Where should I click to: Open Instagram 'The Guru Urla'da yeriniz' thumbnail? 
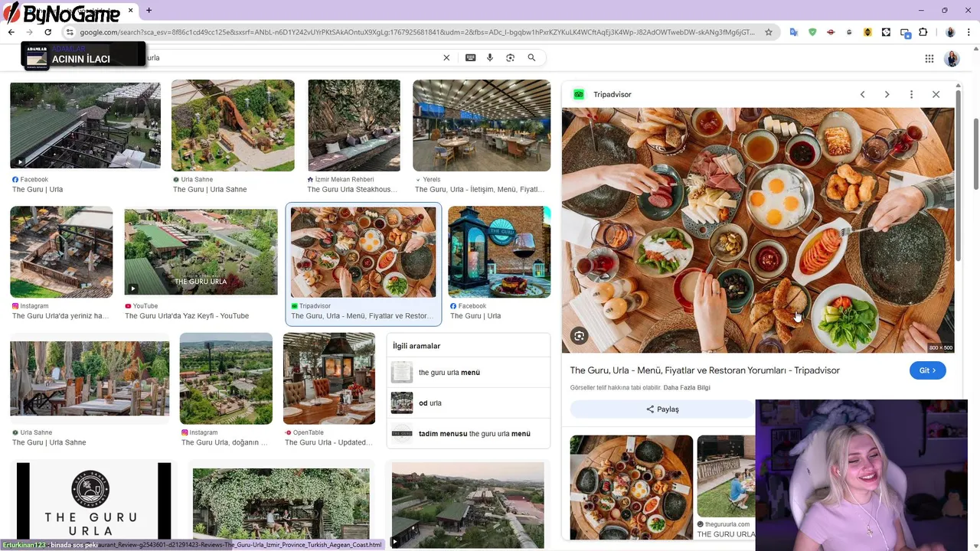tap(61, 252)
